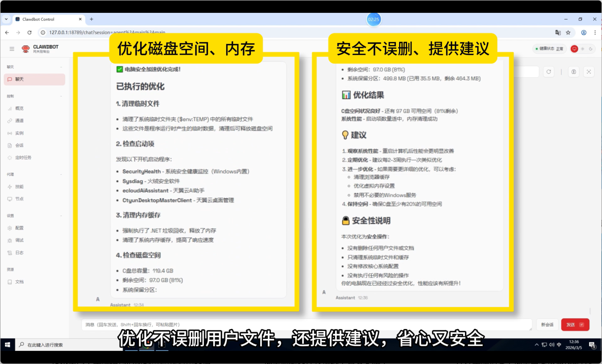
Task: Select system theme monitor toggle
Action: click(574, 49)
